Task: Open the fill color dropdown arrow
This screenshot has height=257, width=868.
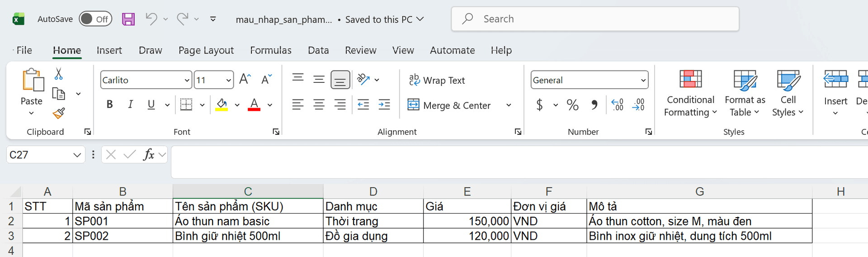Action: (237, 105)
